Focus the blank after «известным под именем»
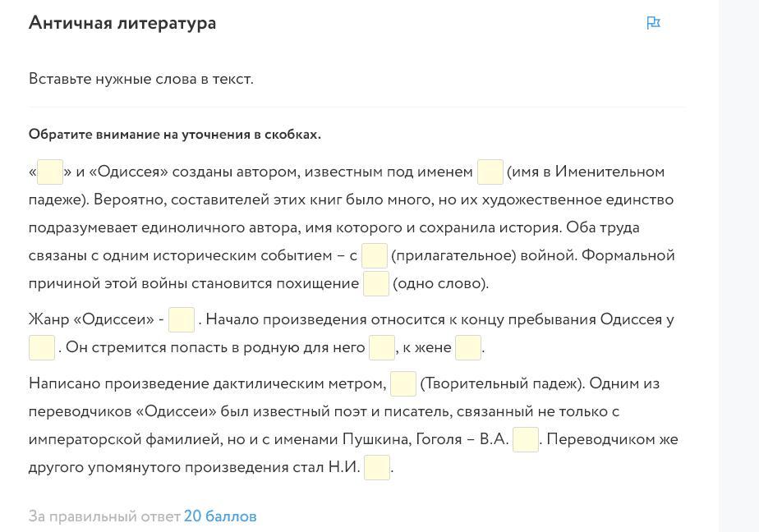This screenshot has width=759, height=532. tap(490, 172)
